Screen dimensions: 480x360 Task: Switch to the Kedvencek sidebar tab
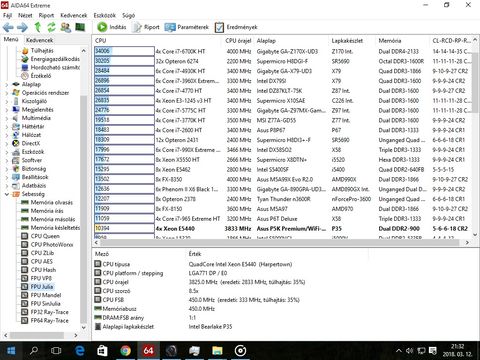pos(40,40)
